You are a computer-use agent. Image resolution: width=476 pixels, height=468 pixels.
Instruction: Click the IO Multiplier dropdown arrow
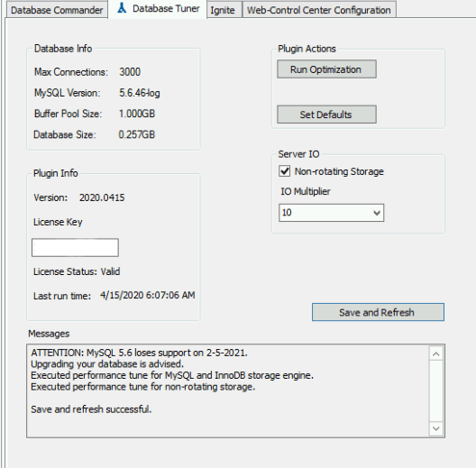377,213
